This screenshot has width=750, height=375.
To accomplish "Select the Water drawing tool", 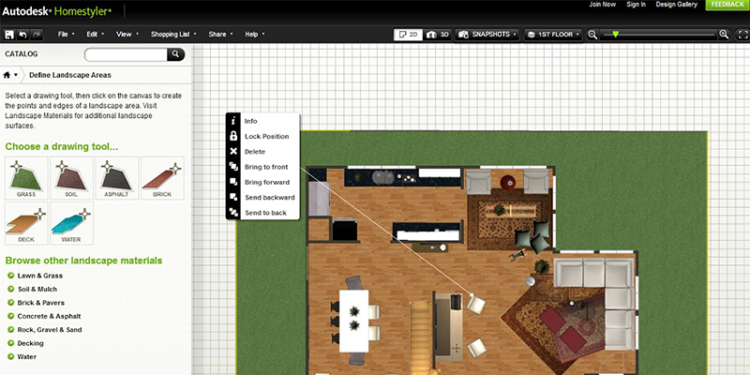I will 72,223.
